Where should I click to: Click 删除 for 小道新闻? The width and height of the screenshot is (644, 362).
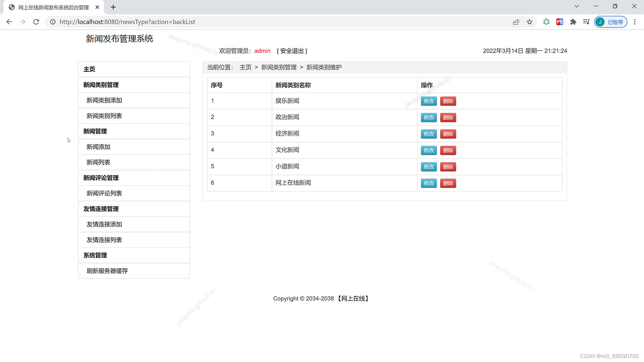[448, 167]
